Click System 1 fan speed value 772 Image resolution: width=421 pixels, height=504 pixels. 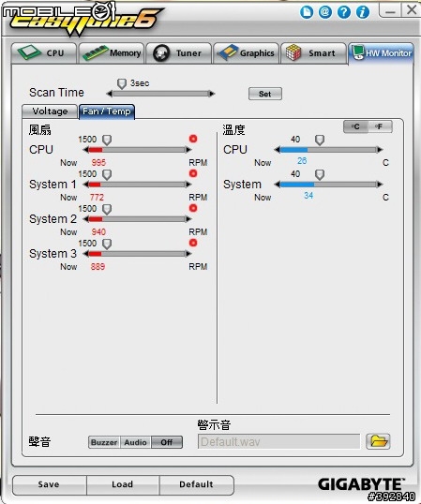pos(97,198)
